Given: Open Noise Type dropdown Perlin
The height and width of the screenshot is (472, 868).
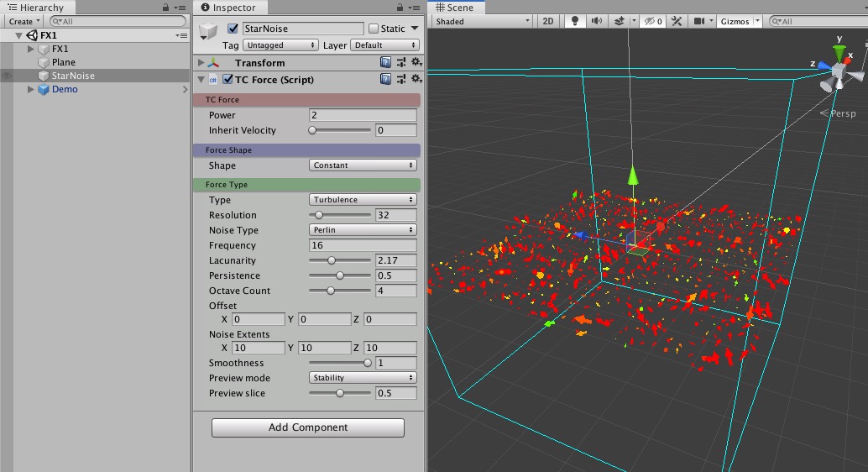Looking at the screenshot, I should coord(363,230).
